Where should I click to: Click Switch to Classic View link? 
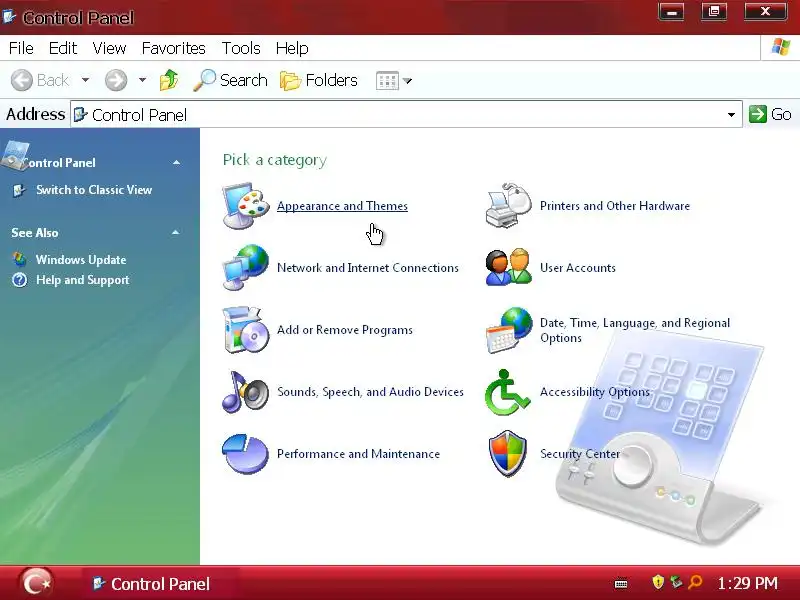pos(94,190)
